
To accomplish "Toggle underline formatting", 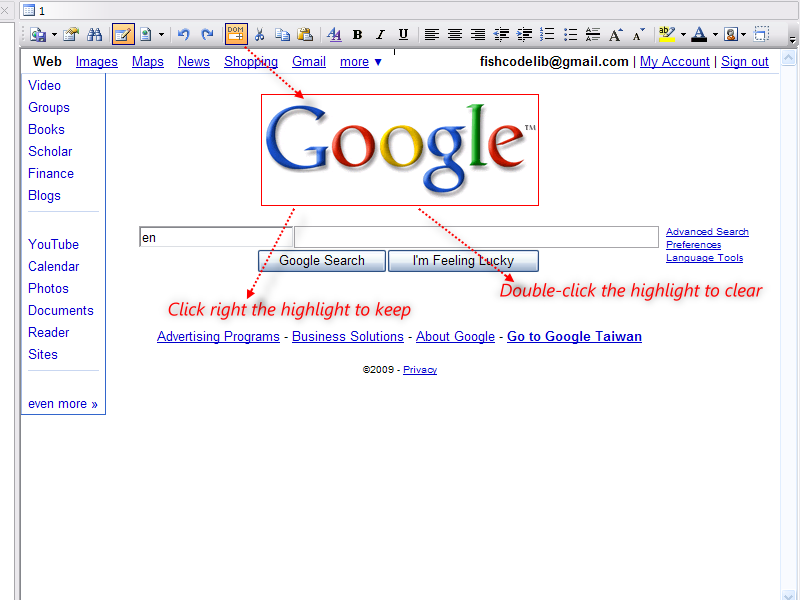I will point(403,35).
